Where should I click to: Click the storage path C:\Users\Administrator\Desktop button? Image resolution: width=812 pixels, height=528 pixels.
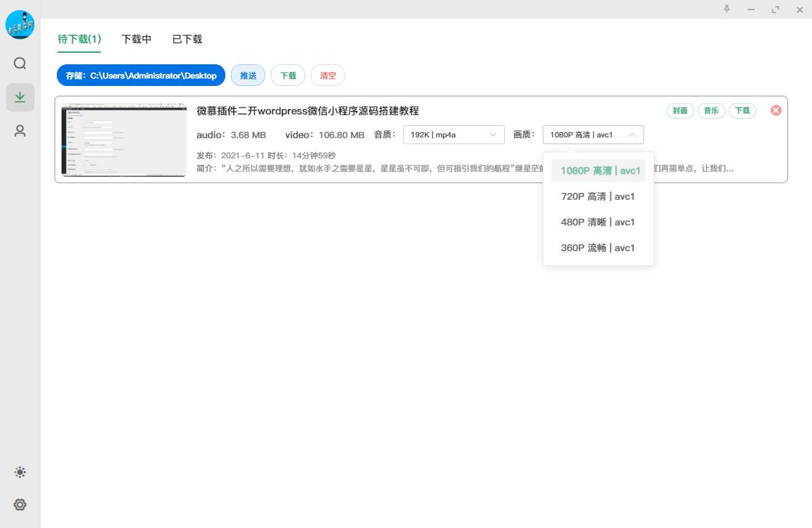click(141, 76)
